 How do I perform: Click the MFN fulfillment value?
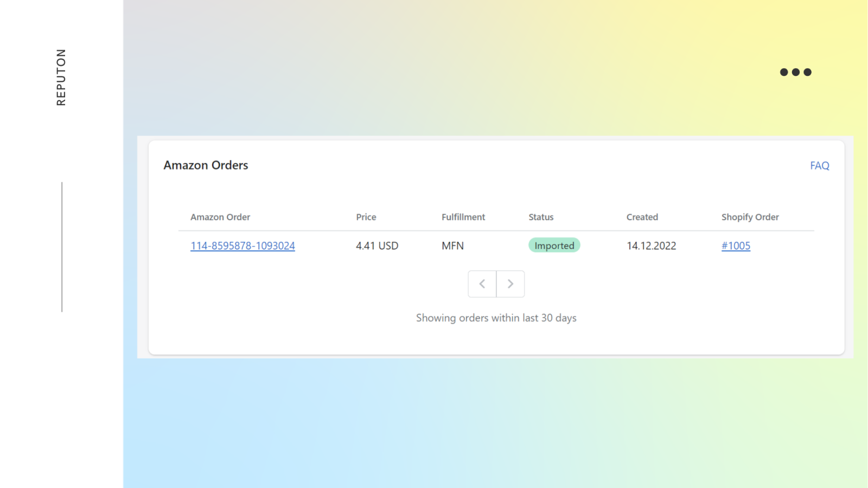coord(452,245)
